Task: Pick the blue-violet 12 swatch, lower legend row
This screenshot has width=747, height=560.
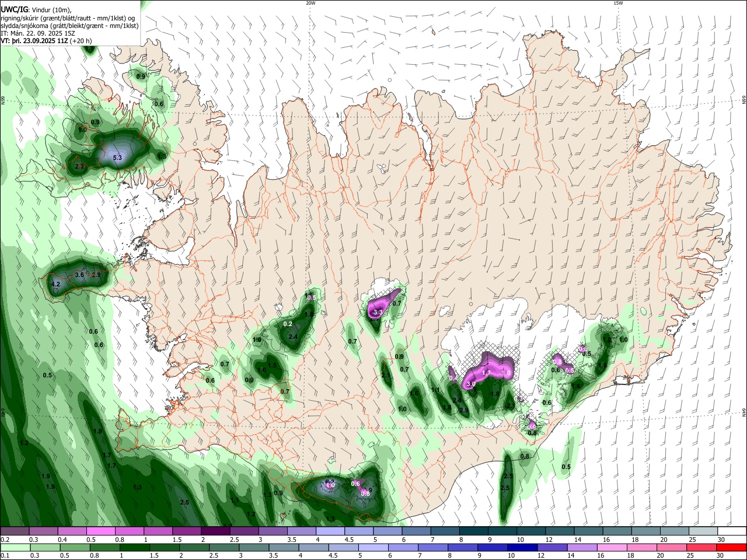Action: (x=551, y=547)
